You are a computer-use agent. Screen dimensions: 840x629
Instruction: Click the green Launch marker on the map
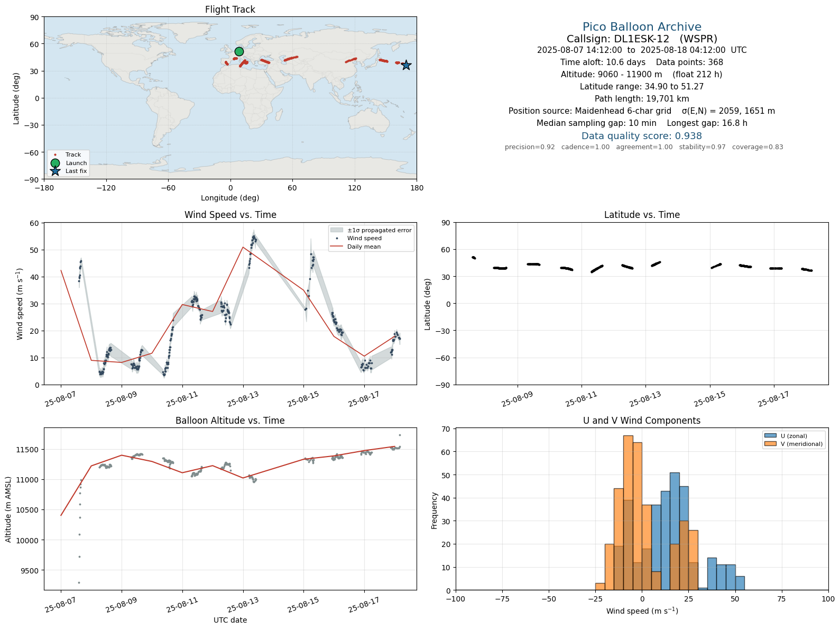point(239,51)
